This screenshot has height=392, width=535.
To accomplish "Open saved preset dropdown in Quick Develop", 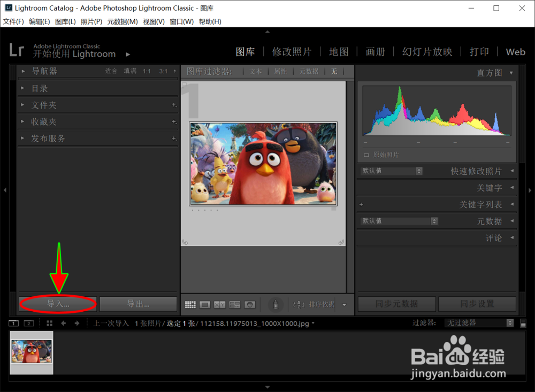I will [392, 171].
